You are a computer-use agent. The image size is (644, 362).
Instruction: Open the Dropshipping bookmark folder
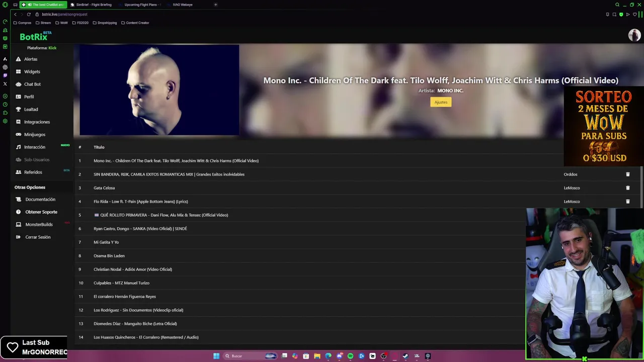point(105,23)
